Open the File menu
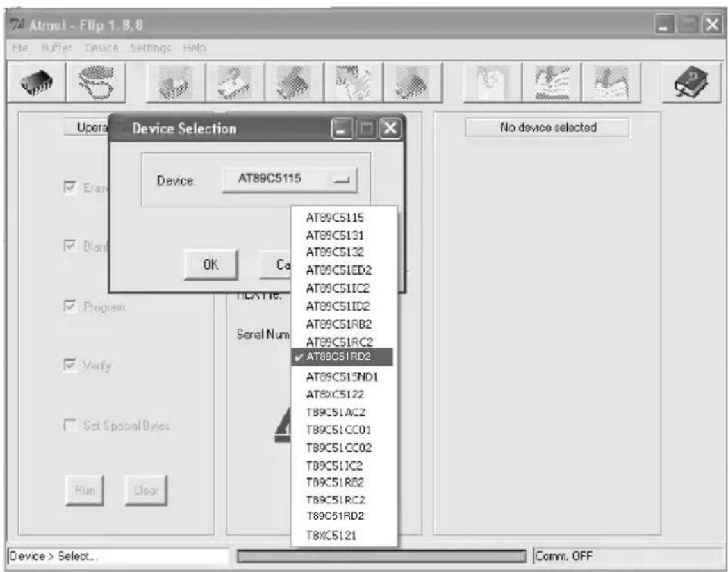The height and width of the screenshot is (572, 728). [20, 48]
